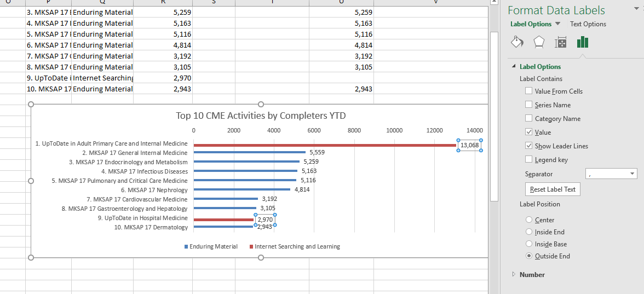Screen dimensions: 644x294
Task: Click Internet Searching and Learning legend entry
Action: coord(295,246)
